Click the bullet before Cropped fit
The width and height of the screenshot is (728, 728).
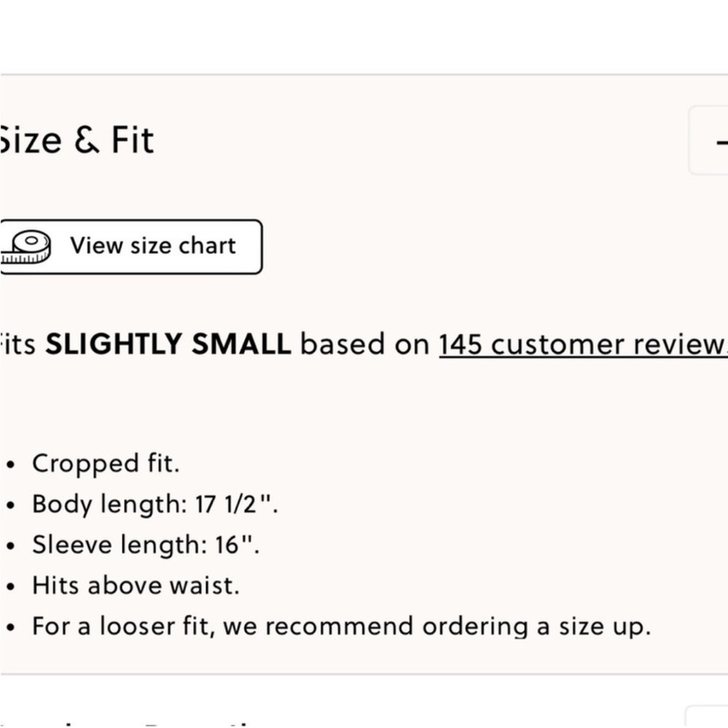(11, 464)
